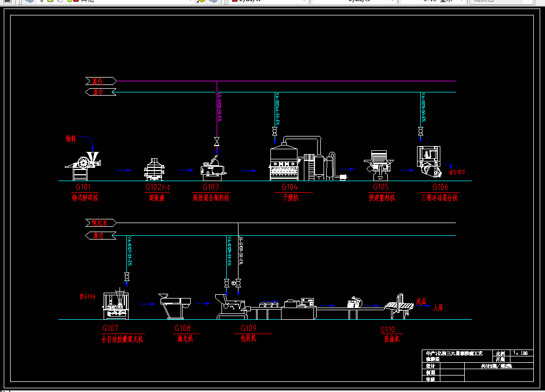This screenshot has height=392, width=545.
Task: Click the flow arrow between G103 and G104
Action: [x=248, y=171]
